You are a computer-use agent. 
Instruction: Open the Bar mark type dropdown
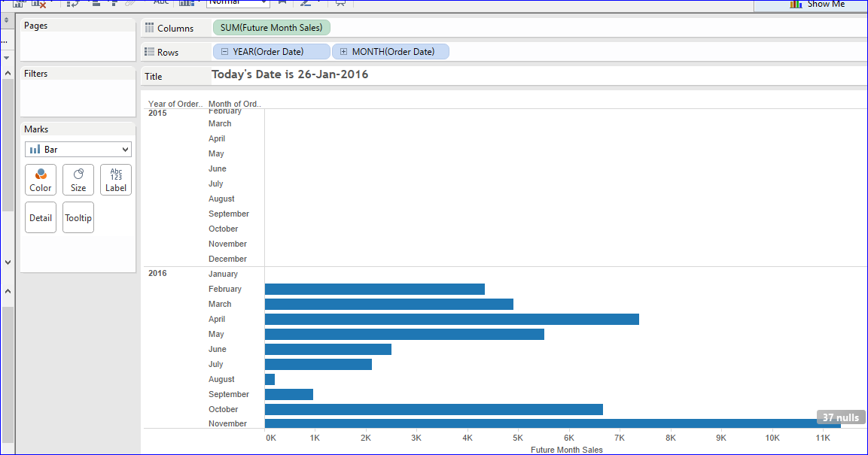78,149
